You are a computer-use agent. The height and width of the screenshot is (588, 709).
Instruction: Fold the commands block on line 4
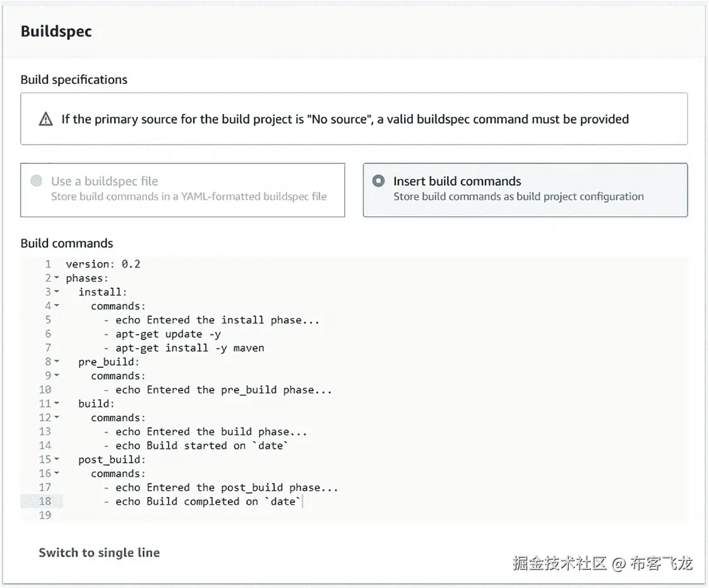[x=56, y=306]
